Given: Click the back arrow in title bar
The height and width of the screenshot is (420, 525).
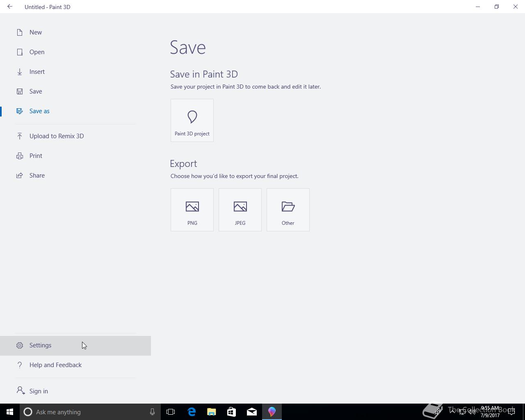Looking at the screenshot, I should click(10, 7).
